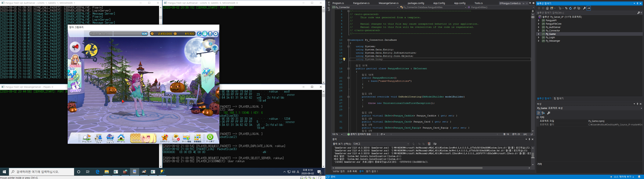The height and width of the screenshot is (179, 644).
Task: Click Collapse All icon in Solution Explorer
Action: point(574,8)
